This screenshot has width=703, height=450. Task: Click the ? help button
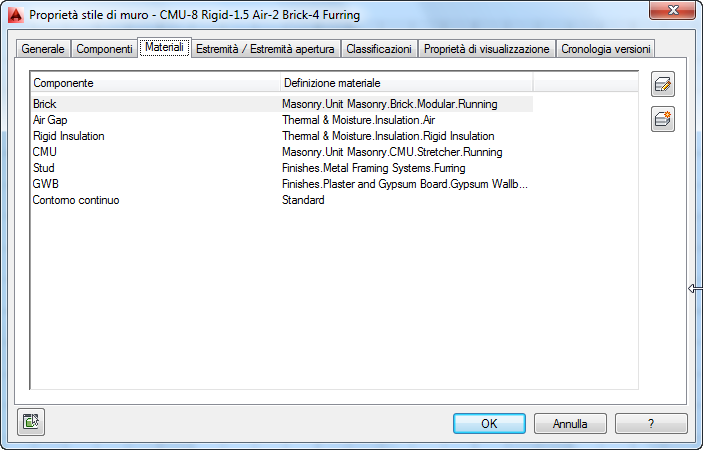tap(651, 423)
